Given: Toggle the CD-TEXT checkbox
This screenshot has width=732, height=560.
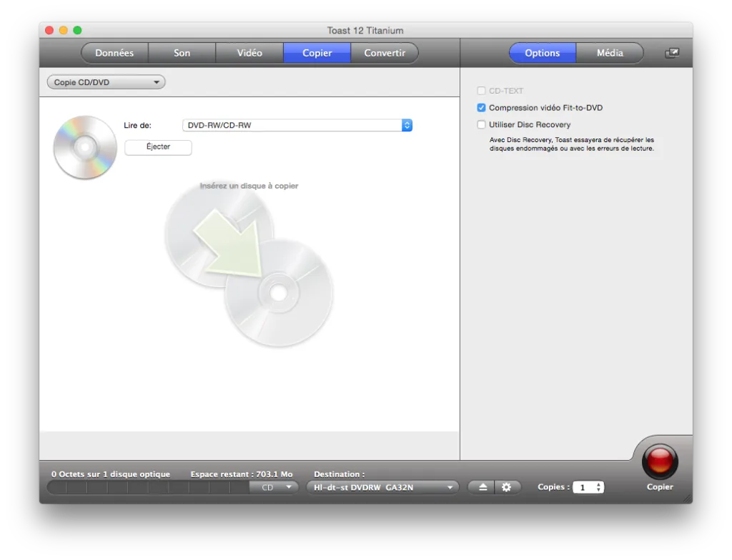Looking at the screenshot, I should pos(481,91).
